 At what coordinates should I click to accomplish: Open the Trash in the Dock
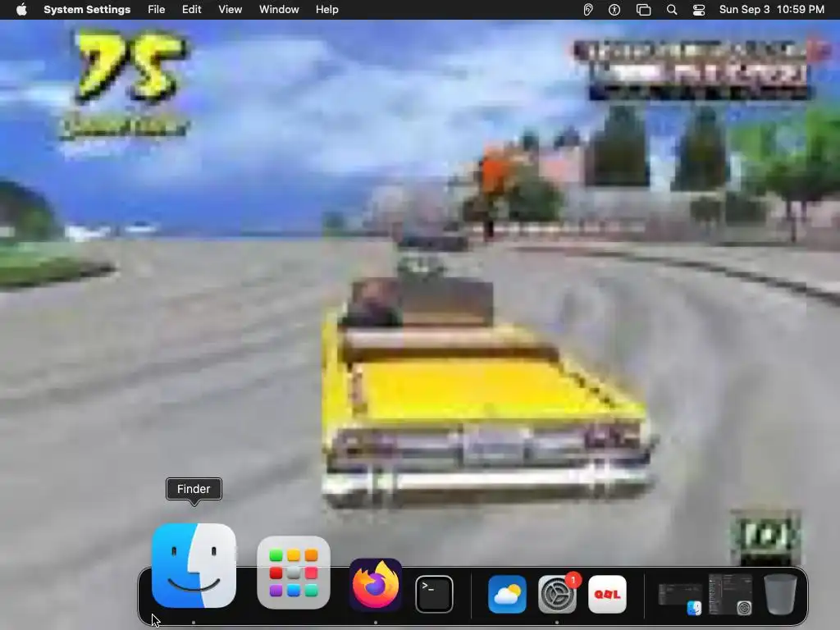780,594
